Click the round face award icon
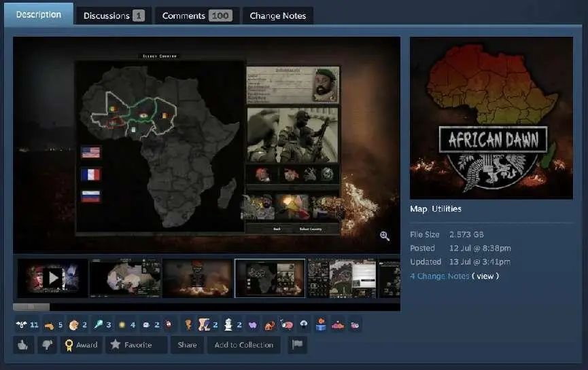The image size is (588, 370). [x=74, y=325]
